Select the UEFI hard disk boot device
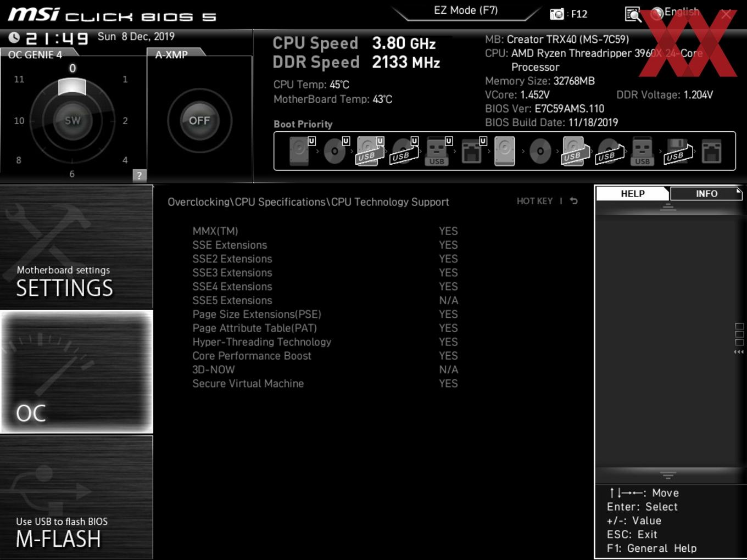Viewport: 747px width, 560px height. tap(301, 150)
